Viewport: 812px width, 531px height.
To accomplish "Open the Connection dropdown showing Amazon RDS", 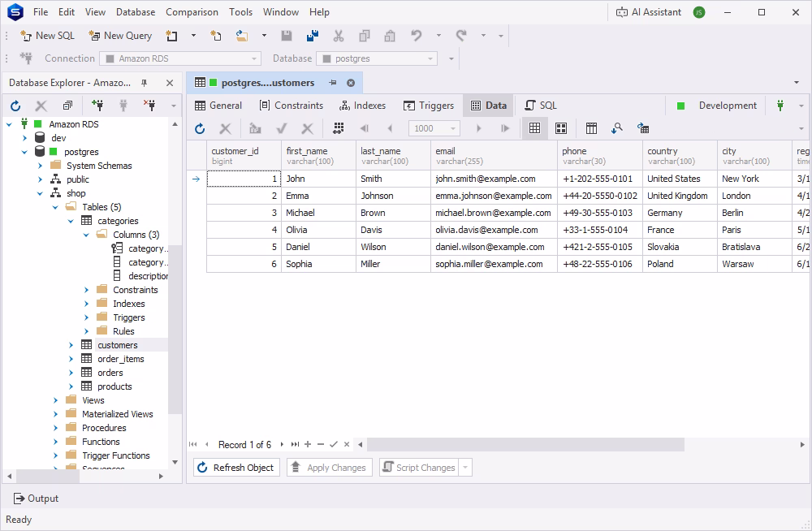I will pos(180,58).
